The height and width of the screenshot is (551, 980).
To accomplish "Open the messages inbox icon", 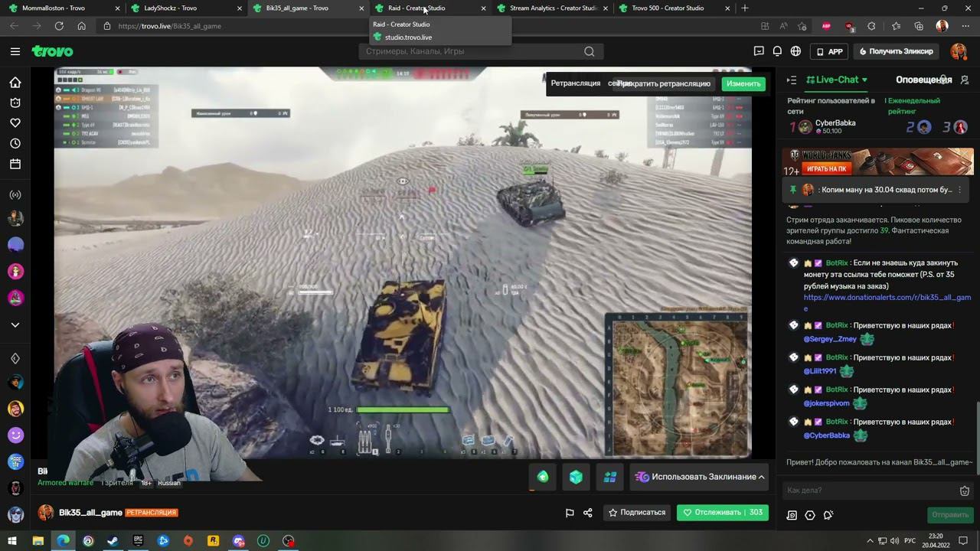I will (759, 51).
